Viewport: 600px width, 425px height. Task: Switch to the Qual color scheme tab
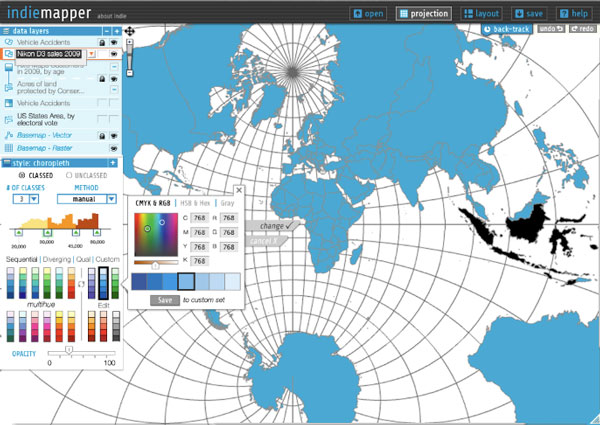83,259
